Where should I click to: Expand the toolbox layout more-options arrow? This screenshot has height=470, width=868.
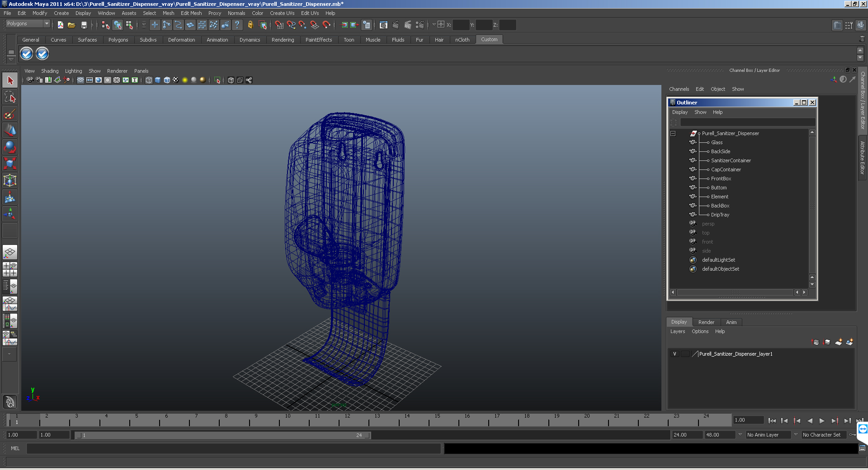(9, 354)
